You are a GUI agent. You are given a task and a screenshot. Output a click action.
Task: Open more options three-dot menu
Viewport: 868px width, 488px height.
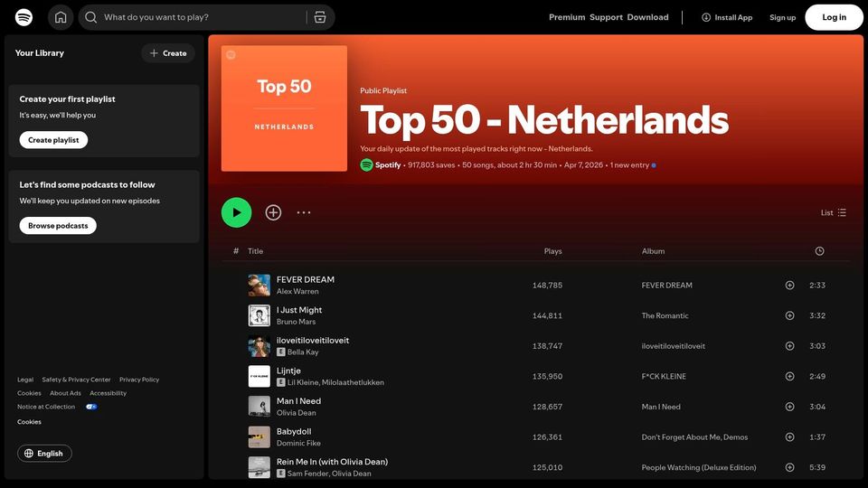coord(304,212)
